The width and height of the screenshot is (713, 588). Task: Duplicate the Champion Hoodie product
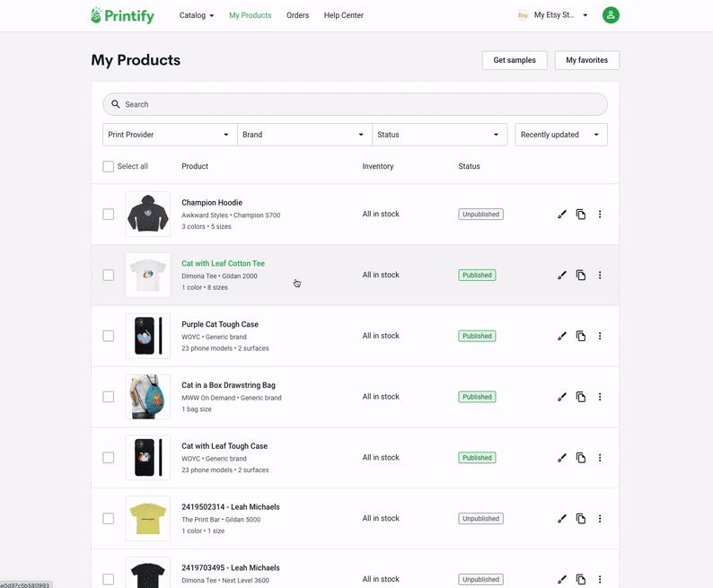point(581,214)
